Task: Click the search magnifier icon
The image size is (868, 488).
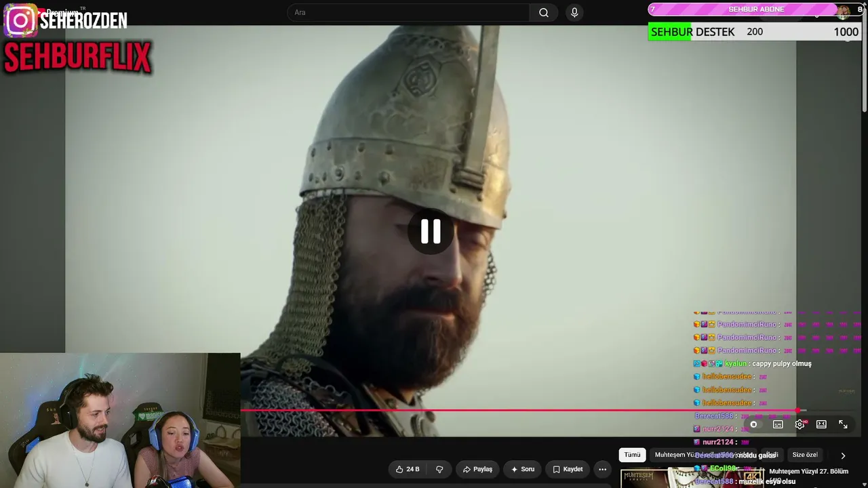Action: (544, 12)
